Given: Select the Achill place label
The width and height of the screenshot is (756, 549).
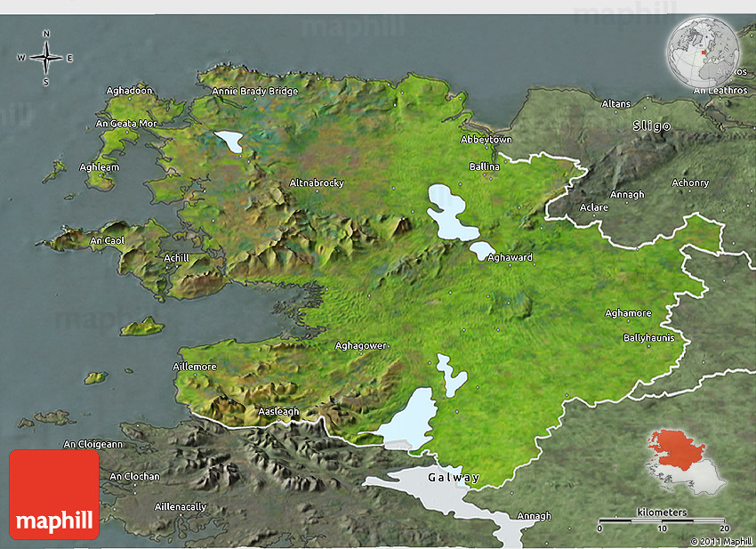Looking at the screenshot, I should click(x=177, y=258).
